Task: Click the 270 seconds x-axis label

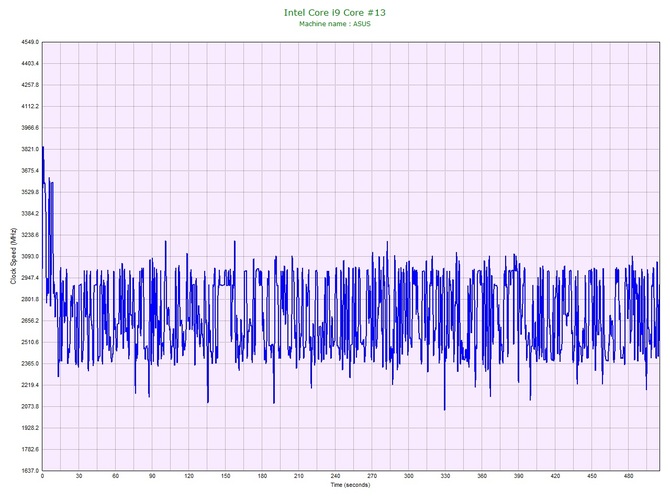Action: tap(372, 476)
